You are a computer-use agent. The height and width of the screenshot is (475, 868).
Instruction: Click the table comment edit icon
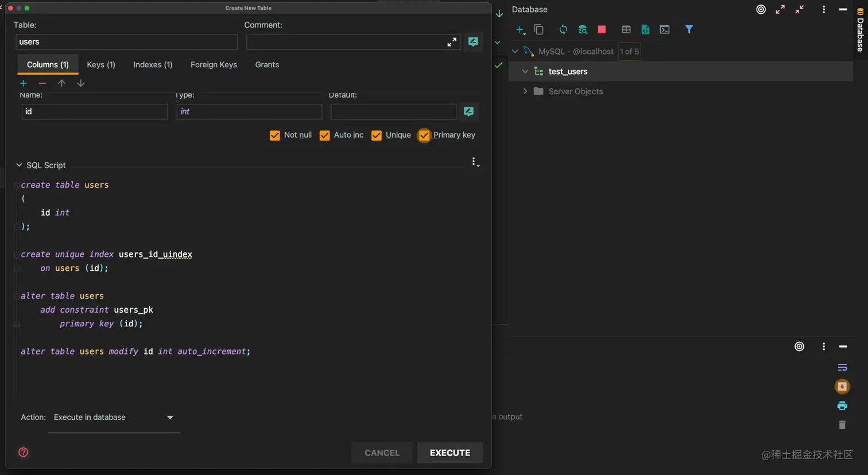(473, 42)
